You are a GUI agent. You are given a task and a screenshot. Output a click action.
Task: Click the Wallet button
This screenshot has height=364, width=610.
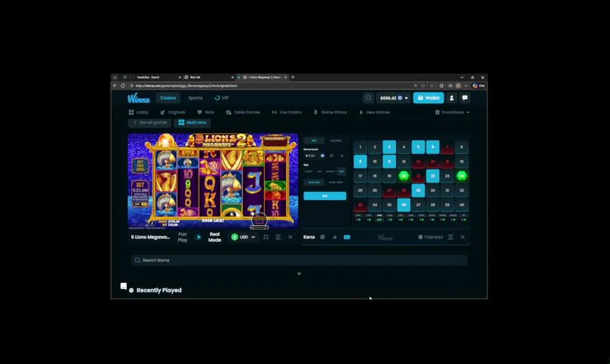click(428, 98)
